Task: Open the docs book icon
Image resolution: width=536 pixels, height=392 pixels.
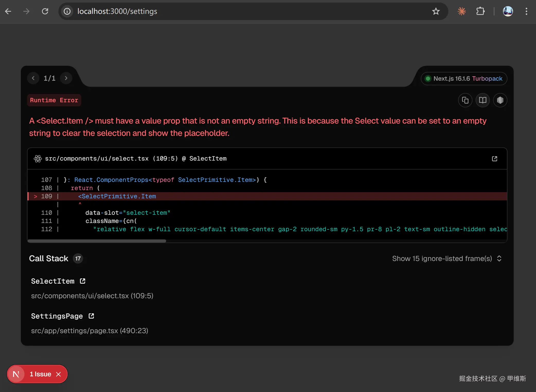Action: point(483,100)
